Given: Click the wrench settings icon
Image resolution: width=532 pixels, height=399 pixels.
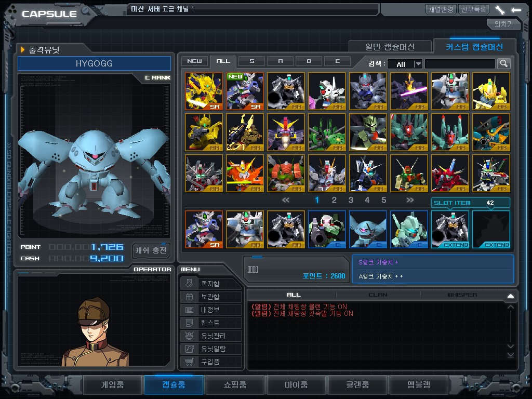Looking at the screenshot, I should click(x=500, y=10).
